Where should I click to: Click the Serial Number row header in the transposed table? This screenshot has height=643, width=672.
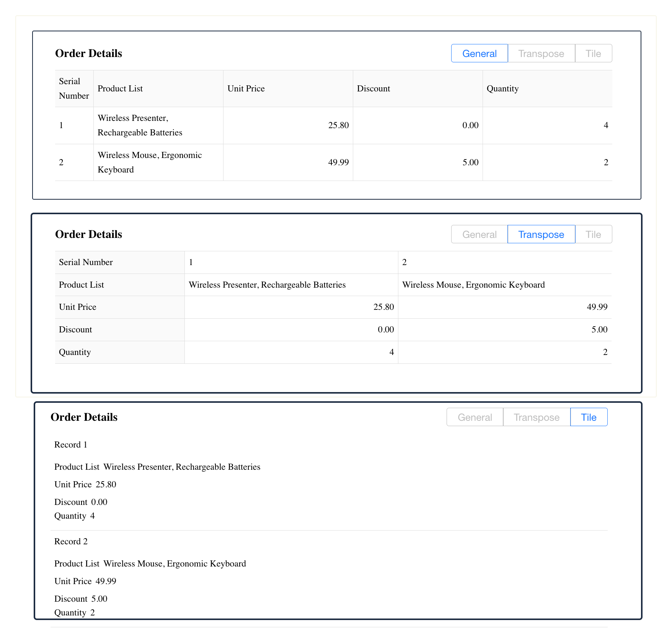tap(86, 262)
